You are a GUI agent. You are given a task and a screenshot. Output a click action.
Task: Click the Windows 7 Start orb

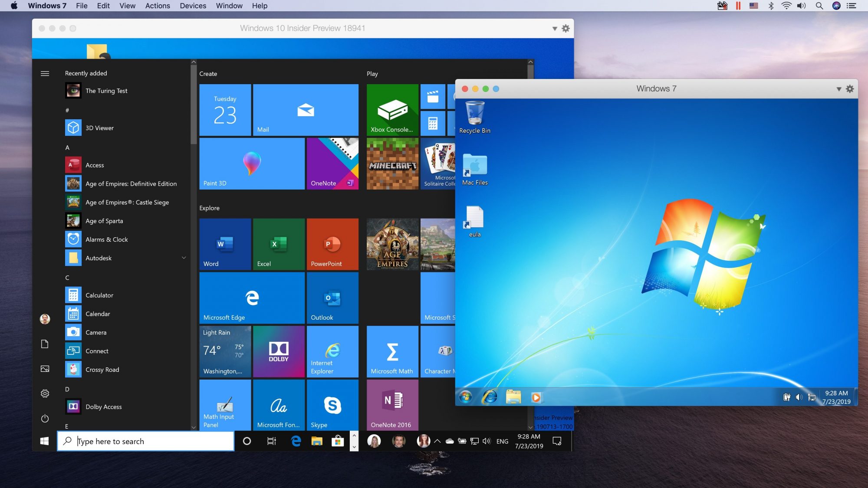(466, 397)
